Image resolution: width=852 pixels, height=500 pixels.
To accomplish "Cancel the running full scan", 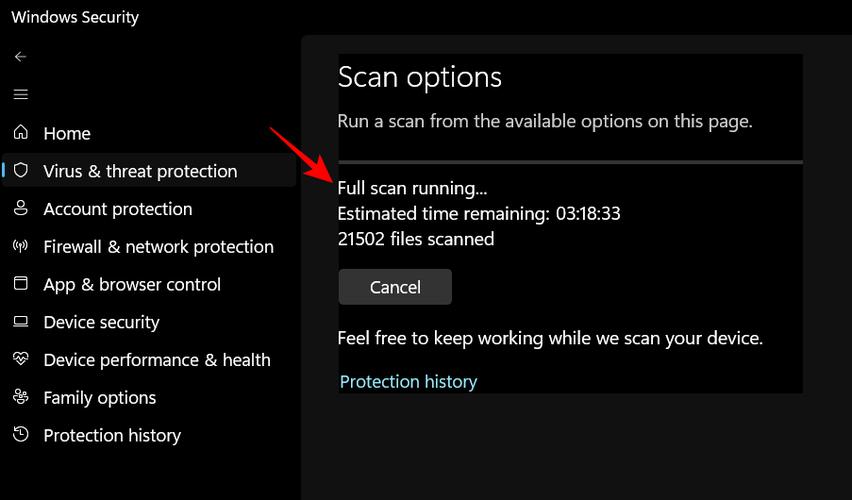I will (395, 287).
